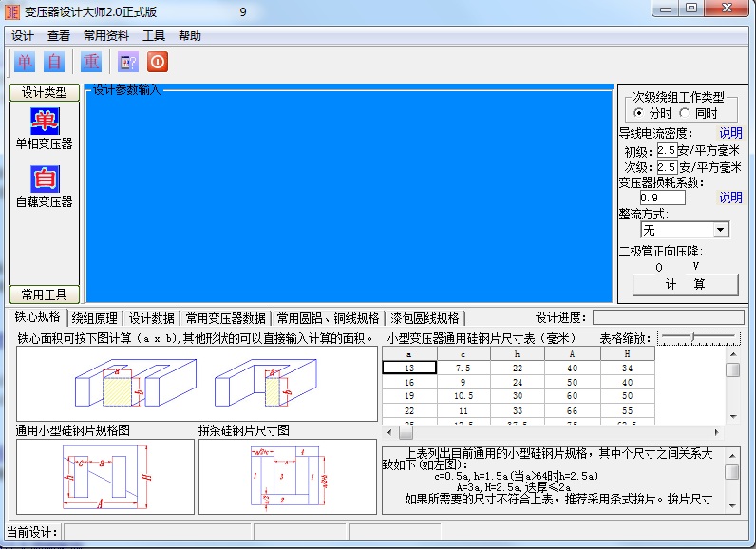This screenshot has height=549, width=756.
Task: Click the red power exit icon
Action: pos(158,62)
